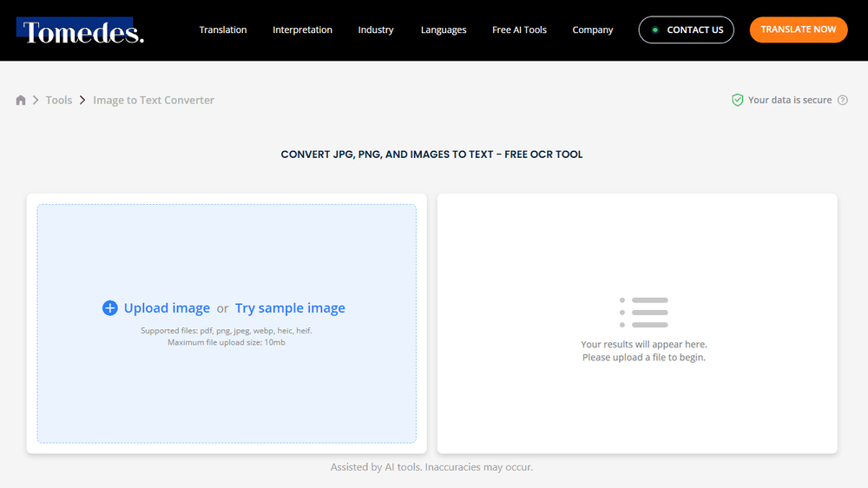Click the 'Your results will appear here' message
868x488 pixels.
[643, 345]
